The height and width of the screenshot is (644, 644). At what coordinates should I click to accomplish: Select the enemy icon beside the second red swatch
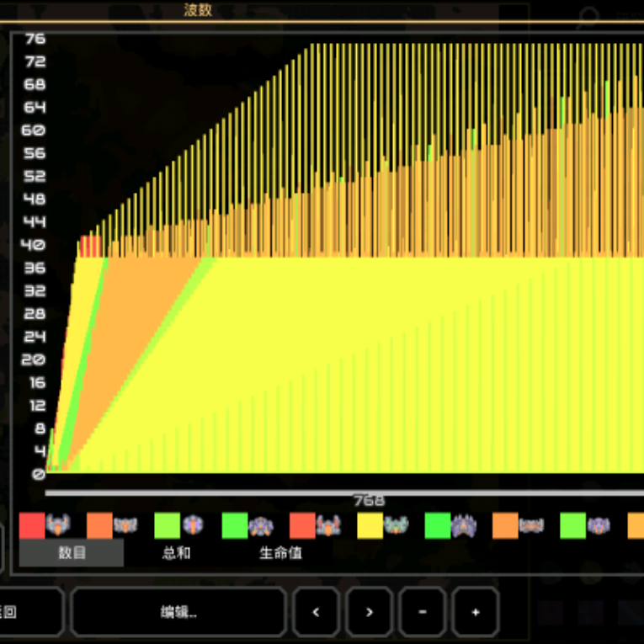(328, 525)
